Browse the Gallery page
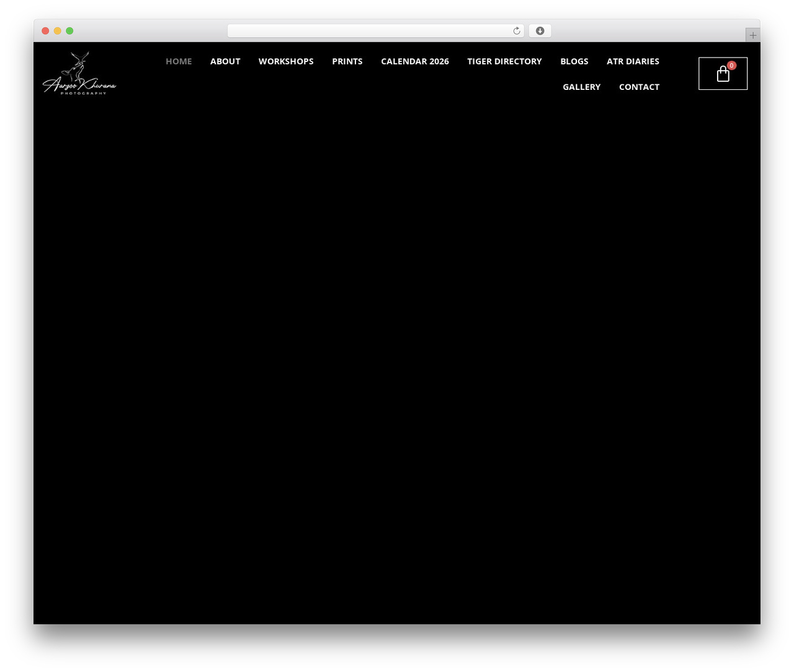Screen dimensions: 794x672 582,87
